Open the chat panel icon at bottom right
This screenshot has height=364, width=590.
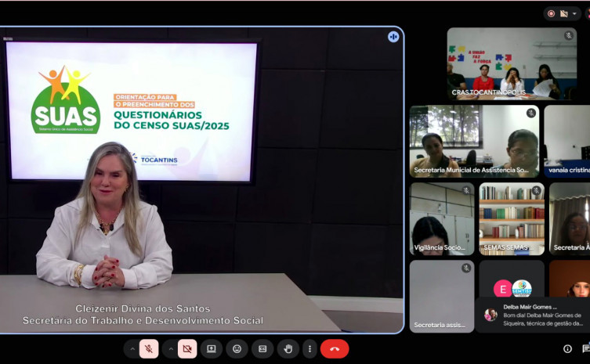585,349
